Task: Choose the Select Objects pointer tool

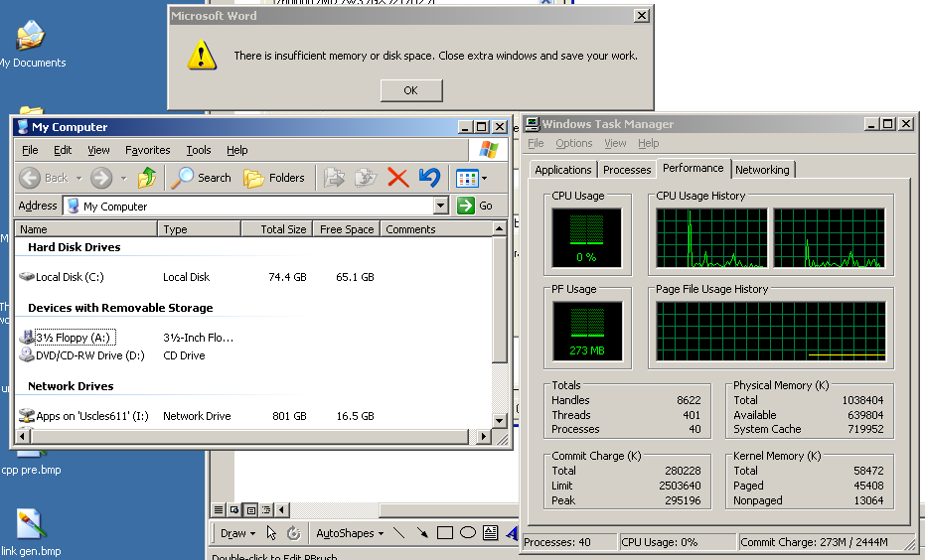Action: coord(271,533)
